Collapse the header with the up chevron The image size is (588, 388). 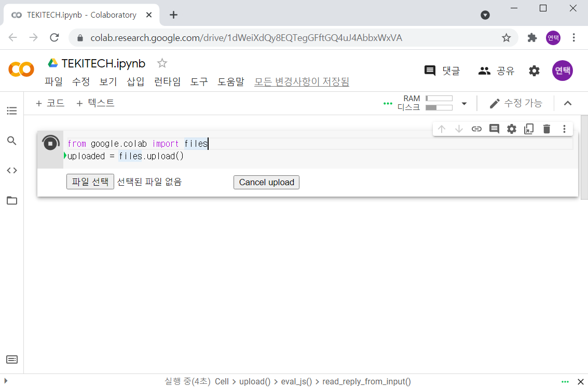pyautogui.click(x=567, y=103)
